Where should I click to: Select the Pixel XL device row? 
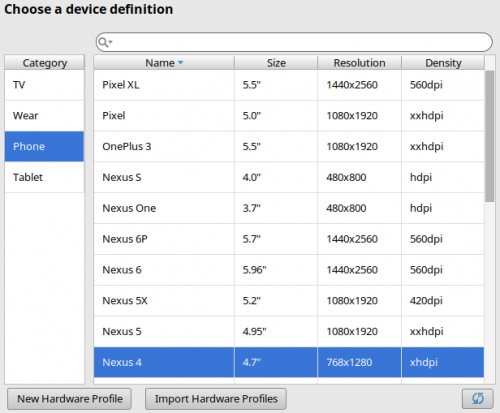289,85
